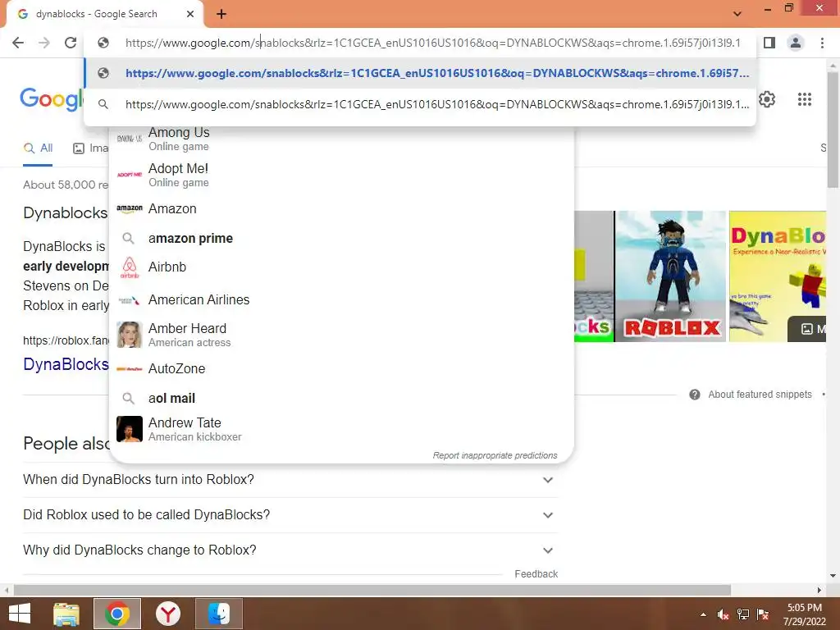The height and width of the screenshot is (630, 840).
Task: Click the muted volume tray icon
Action: click(724, 614)
